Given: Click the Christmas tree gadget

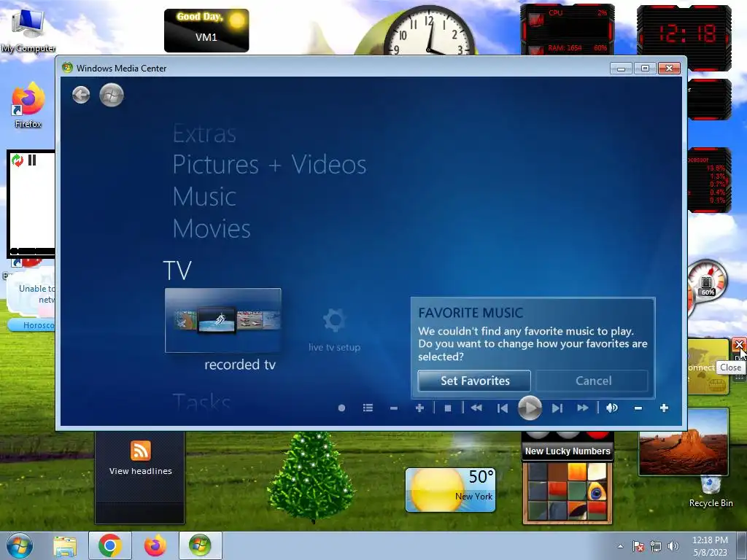Looking at the screenshot, I should point(311,476).
